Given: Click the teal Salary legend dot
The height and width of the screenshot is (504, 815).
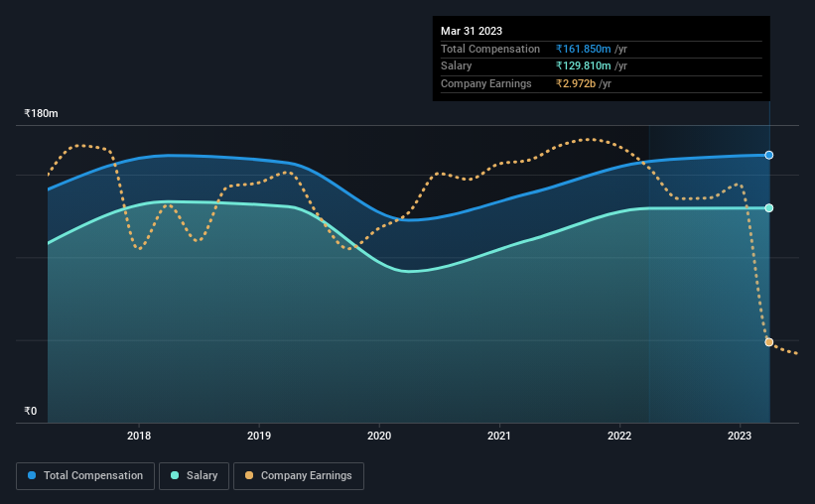Looking at the screenshot, I should pos(175,475).
